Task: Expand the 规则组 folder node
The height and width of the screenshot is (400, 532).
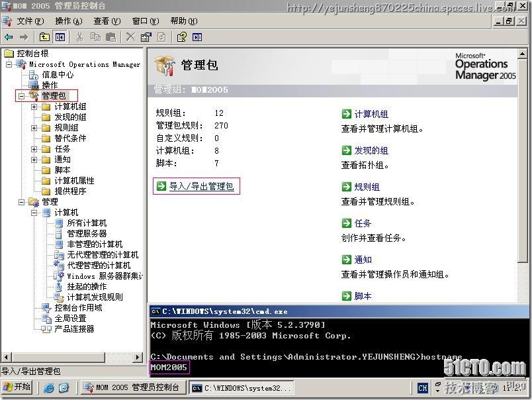Action: point(34,128)
